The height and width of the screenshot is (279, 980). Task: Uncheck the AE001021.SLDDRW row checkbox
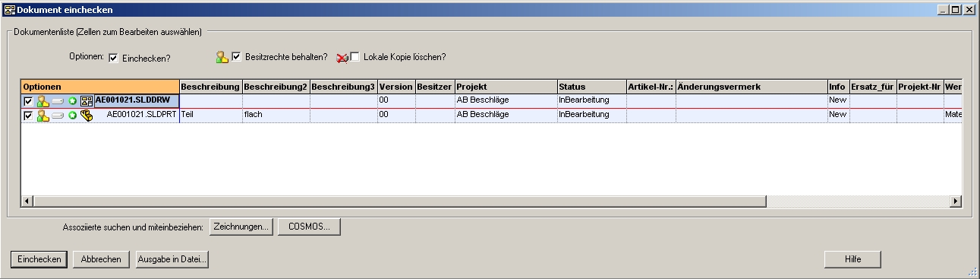pos(29,101)
